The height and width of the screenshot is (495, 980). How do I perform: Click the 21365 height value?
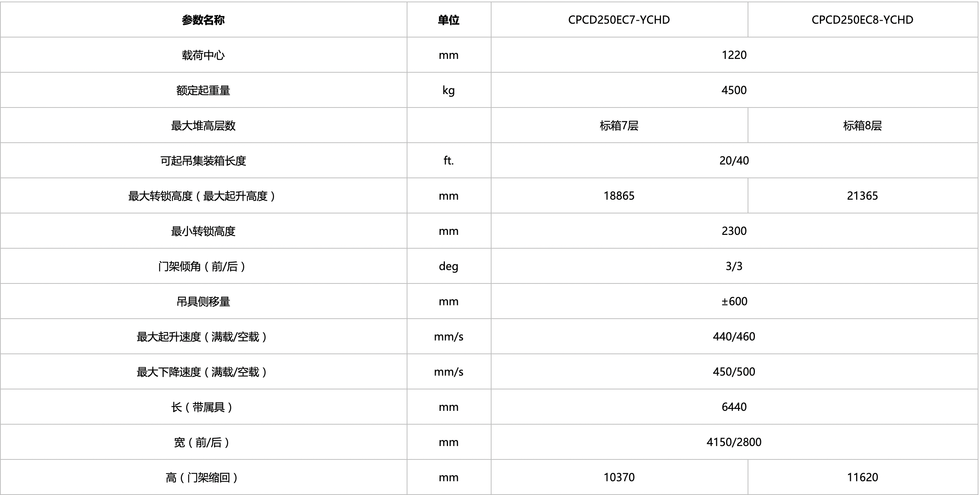862,196
